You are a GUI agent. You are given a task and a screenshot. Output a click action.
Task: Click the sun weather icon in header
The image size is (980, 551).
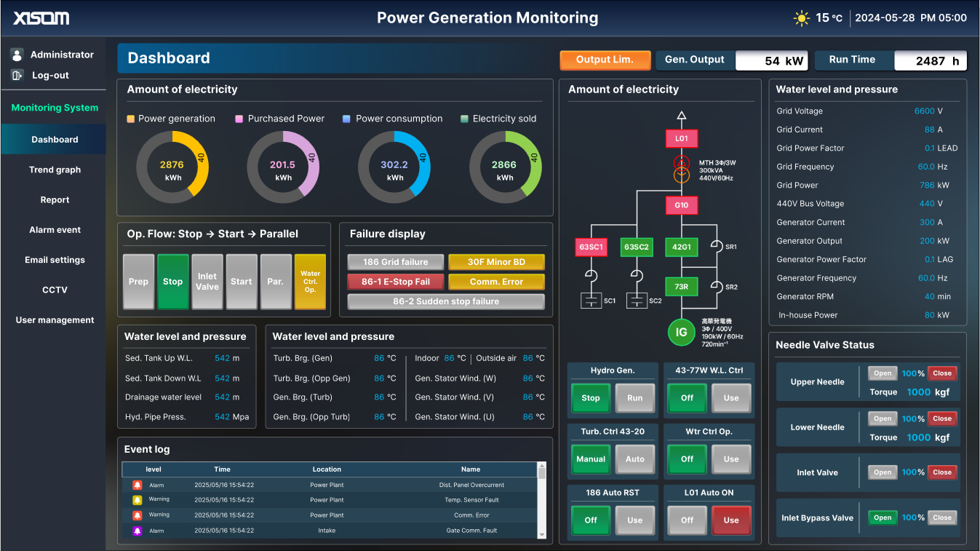pos(800,17)
